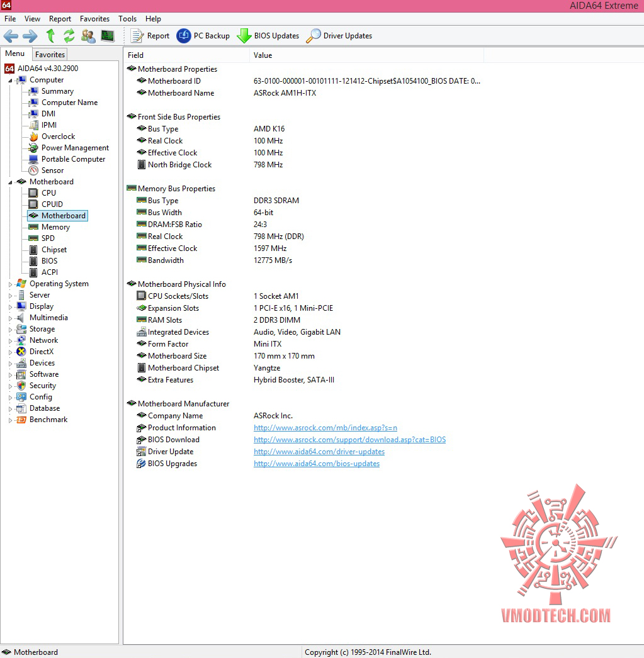Open the View menu
Viewport: 644px width, 658px height.
[x=32, y=19]
